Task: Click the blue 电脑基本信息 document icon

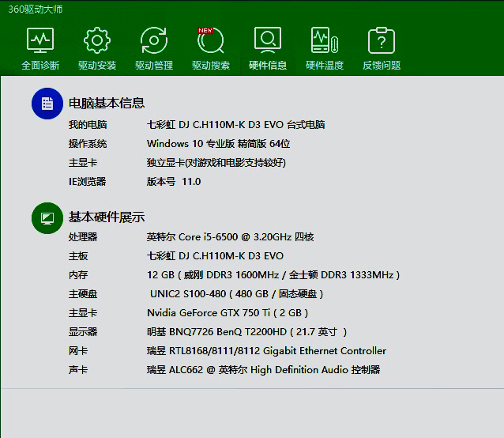Action: 47,104
